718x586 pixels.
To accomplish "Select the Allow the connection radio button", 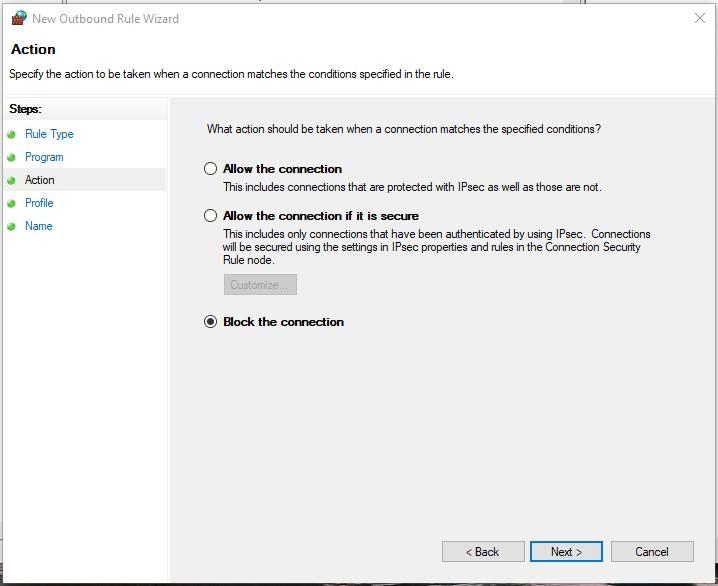I will pos(210,168).
